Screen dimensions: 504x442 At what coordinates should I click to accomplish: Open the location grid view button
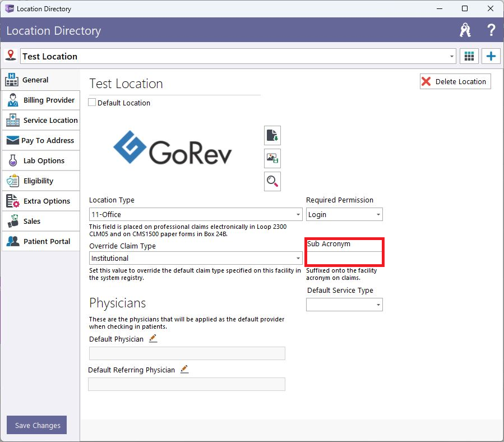tap(469, 56)
